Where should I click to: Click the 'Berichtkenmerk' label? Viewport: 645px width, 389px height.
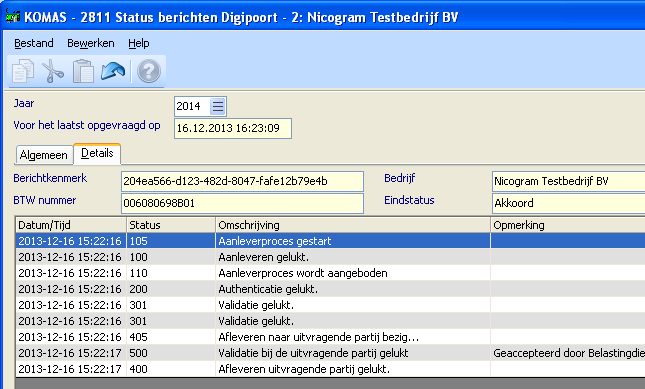pyautogui.click(x=50, y=178)
